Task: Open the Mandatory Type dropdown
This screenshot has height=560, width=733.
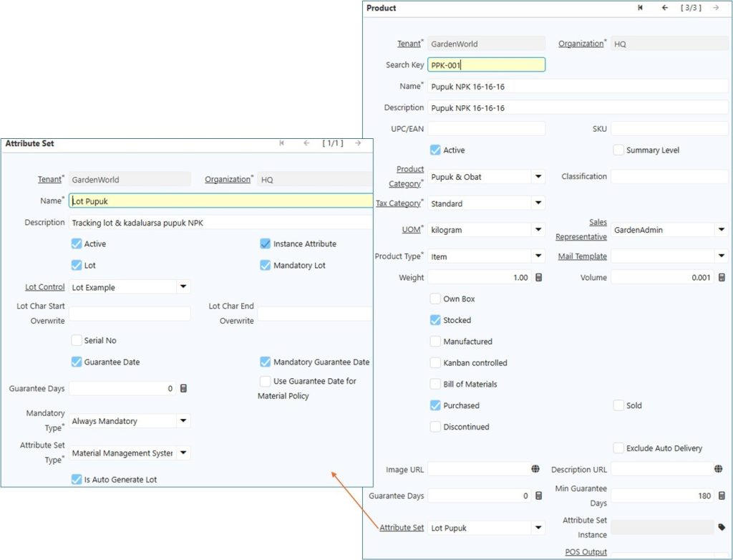Action: pos(183,421)
